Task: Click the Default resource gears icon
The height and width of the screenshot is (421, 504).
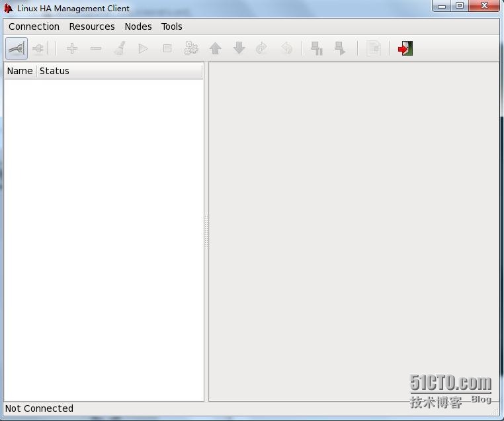Action: (x=191, y=48)
